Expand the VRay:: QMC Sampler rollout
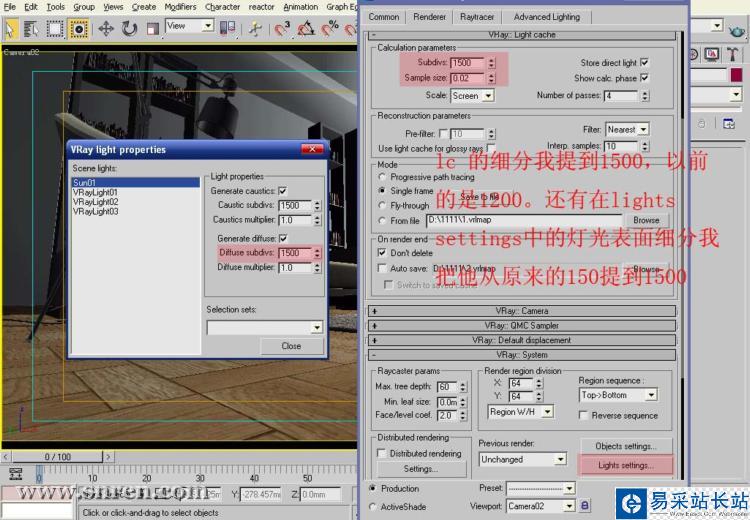The width and height of the screenshot is (750, 520). 522,326
